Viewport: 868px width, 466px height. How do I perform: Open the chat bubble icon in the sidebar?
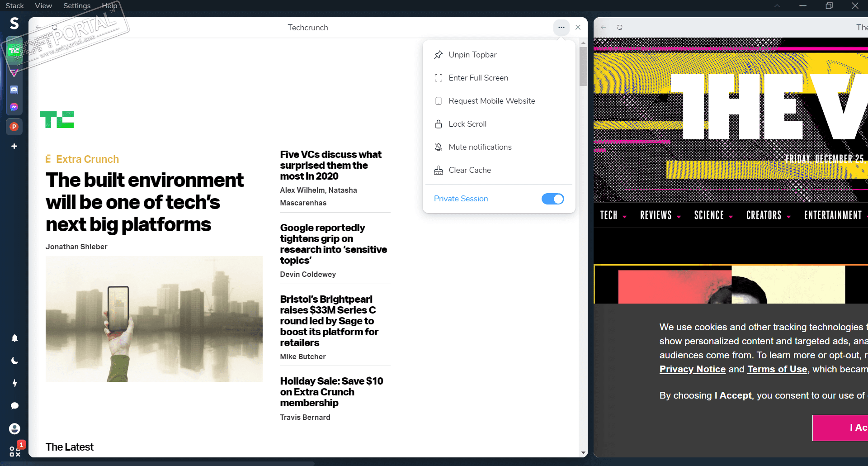14,406
